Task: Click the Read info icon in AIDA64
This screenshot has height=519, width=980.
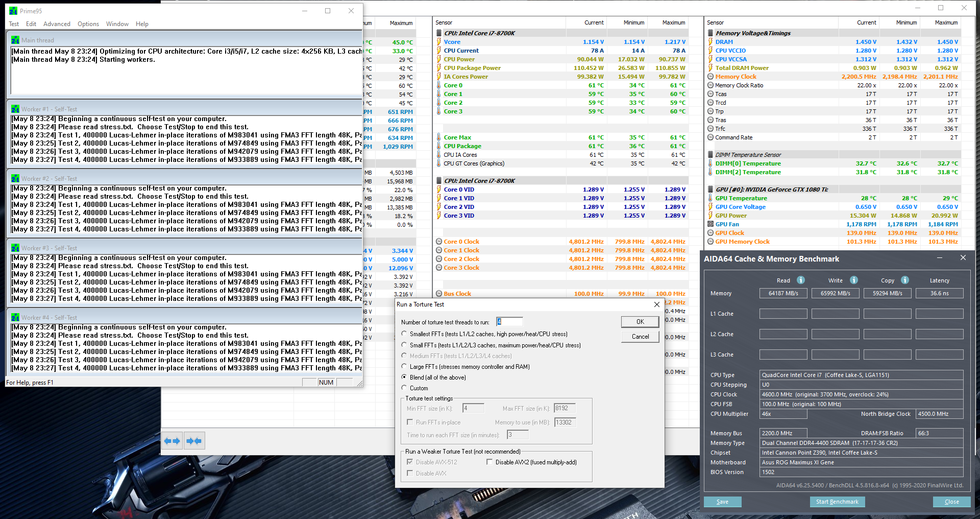Action: point(801,280)
